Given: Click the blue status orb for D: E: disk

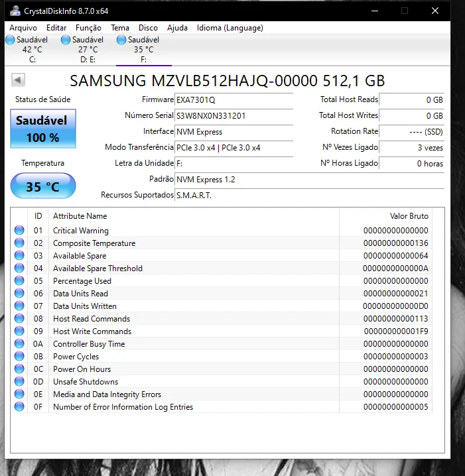Looking at the screenshot, I should pyautogui.click(x=65, y=40).
